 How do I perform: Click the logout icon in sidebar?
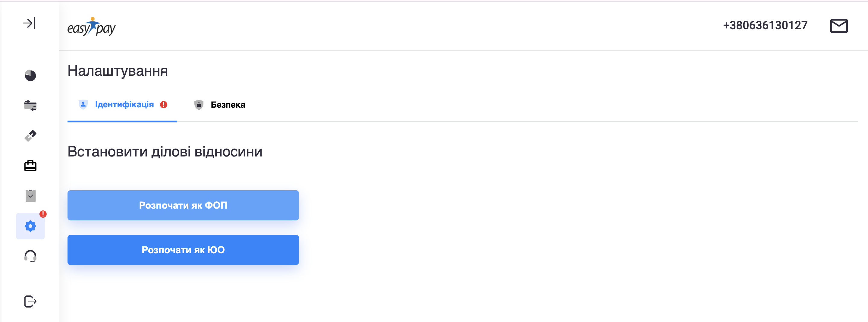pos(30,301)
